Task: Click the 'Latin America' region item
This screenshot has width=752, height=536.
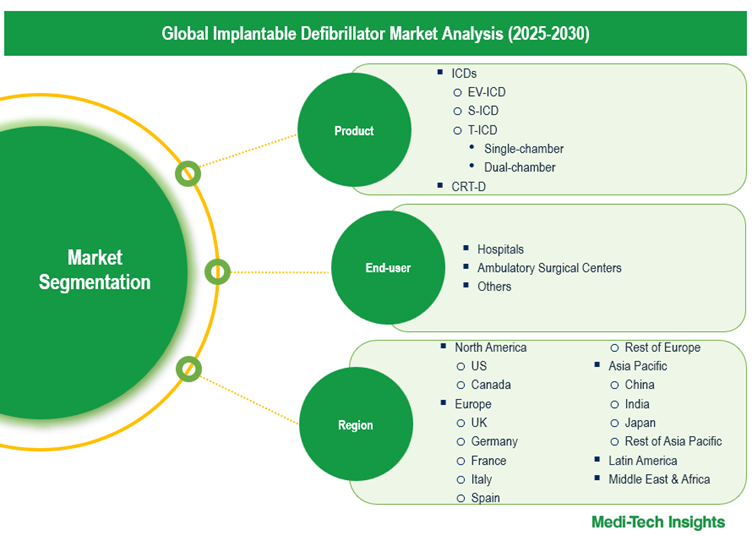Action: [x=643, y=461]
